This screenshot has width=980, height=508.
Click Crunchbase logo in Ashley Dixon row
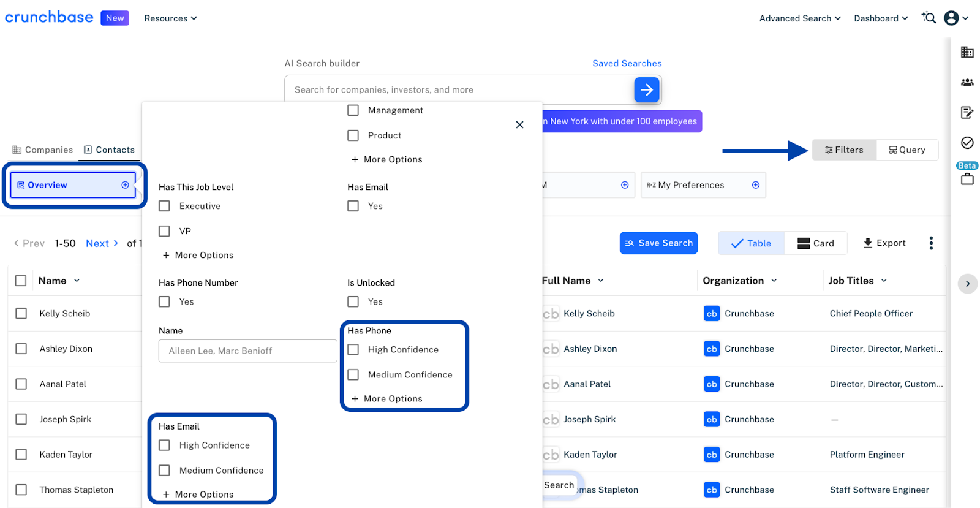712,349
